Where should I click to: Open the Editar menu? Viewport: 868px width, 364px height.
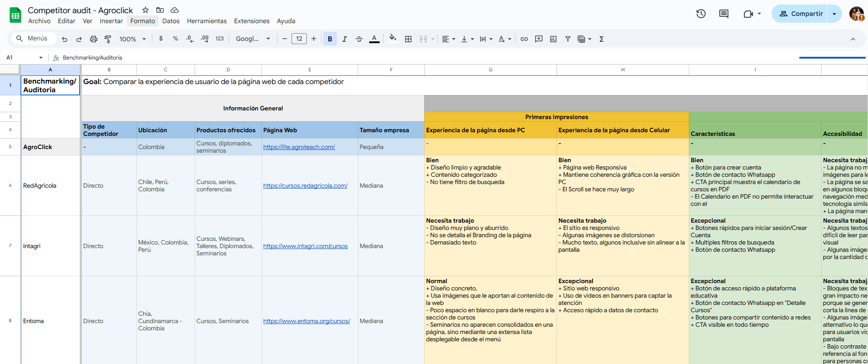tap(66, 21)
